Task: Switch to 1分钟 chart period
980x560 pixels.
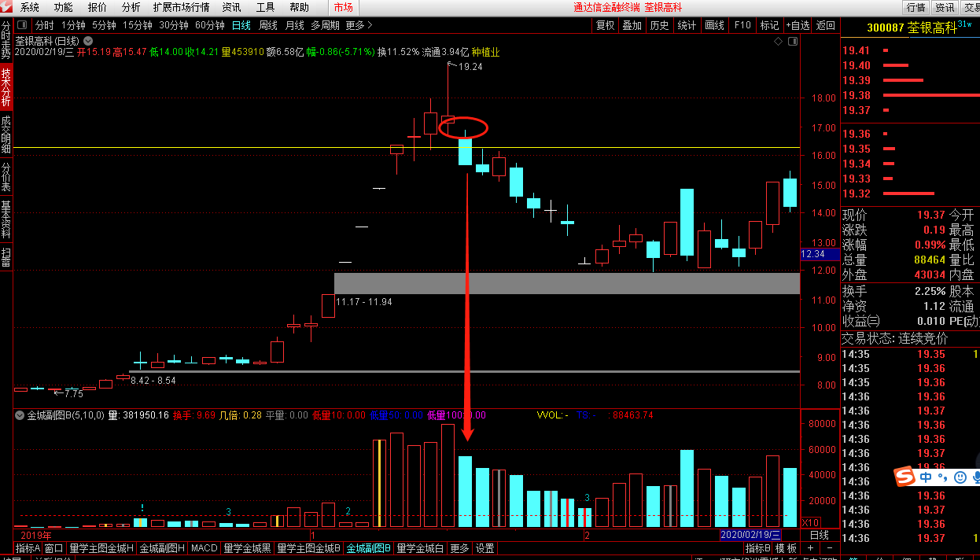Action: coord(73,25)
